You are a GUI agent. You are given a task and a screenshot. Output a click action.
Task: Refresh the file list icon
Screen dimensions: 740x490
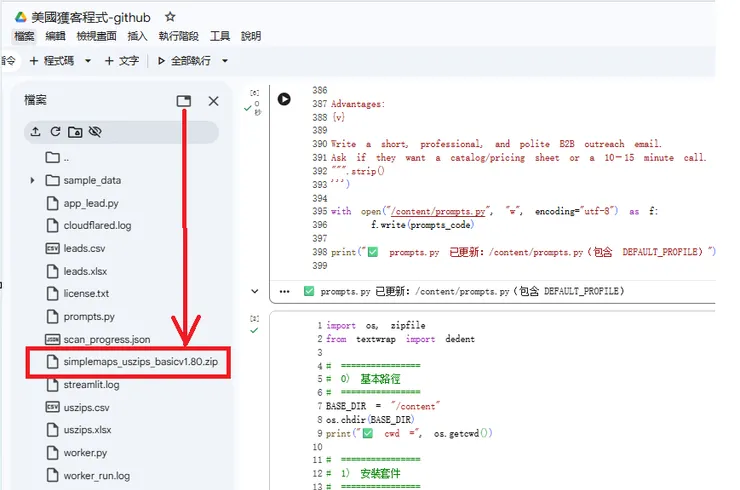[55, 132]
